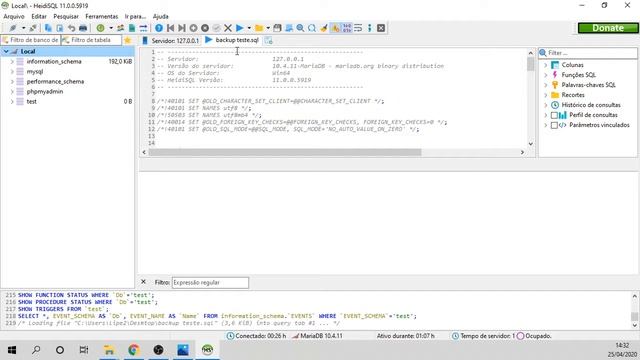
Task: Expand the Colunas helper node
Action: pos(546,65)
